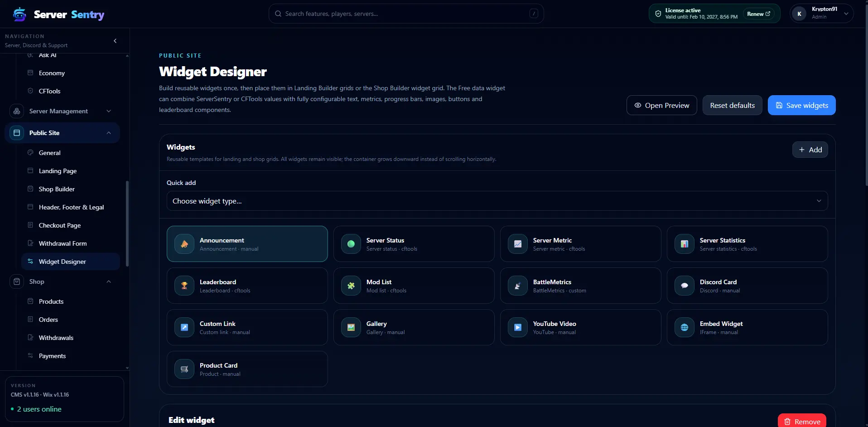Collapse the navigation sidebar arrow
Image resolution: width=868 pixels, height=427 pixels.
115,41
